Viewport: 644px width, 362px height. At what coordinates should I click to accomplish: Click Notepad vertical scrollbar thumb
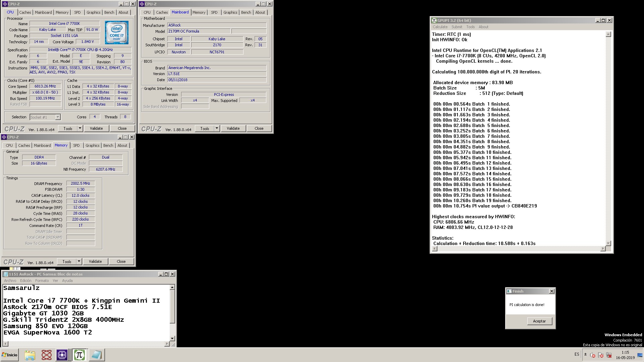tap(172, 307)
